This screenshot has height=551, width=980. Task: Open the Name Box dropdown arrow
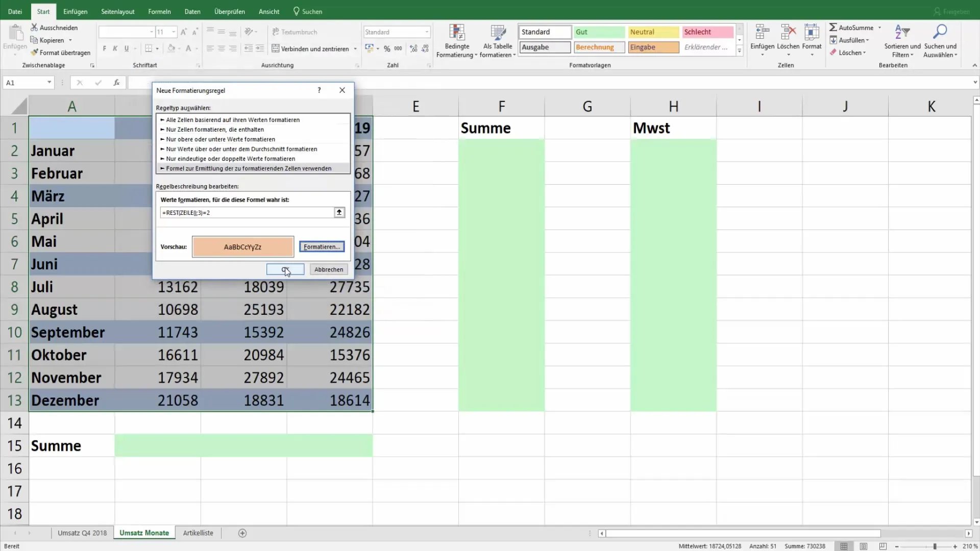(49, 83)
